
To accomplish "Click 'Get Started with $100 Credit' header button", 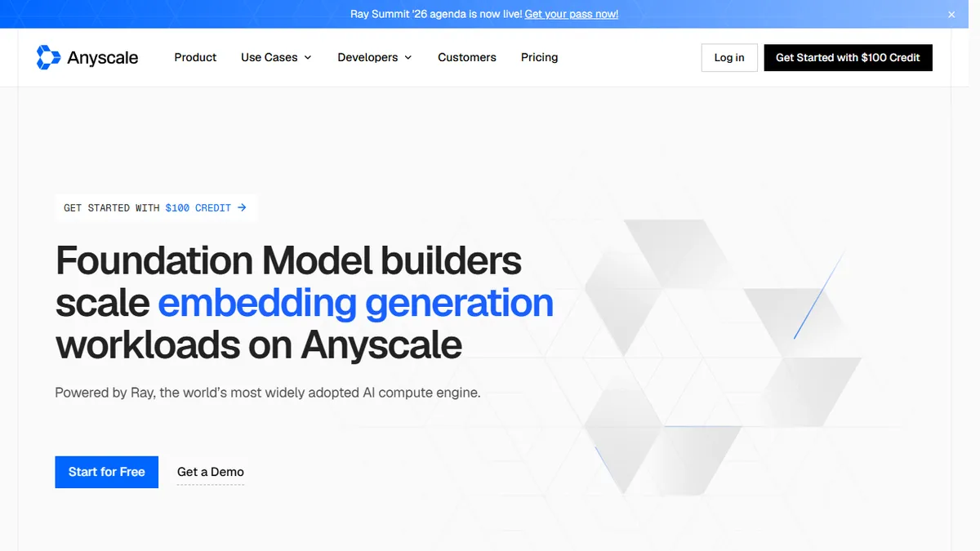I will click(848, 57).
